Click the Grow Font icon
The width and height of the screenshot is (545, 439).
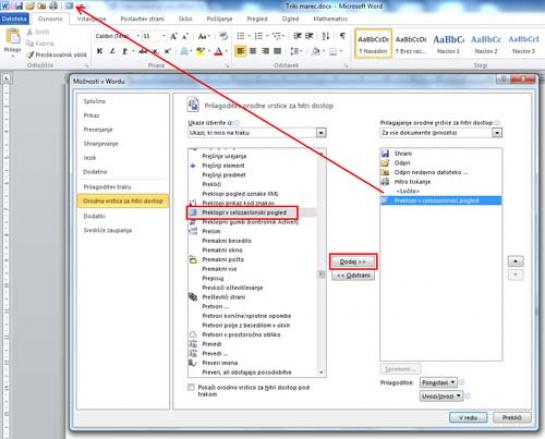174,36
